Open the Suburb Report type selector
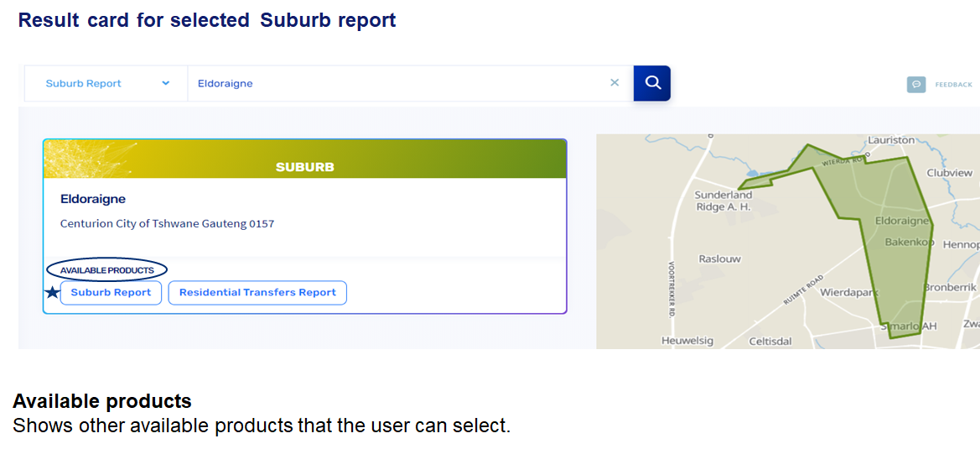The image size is (980, 449). 106,83
